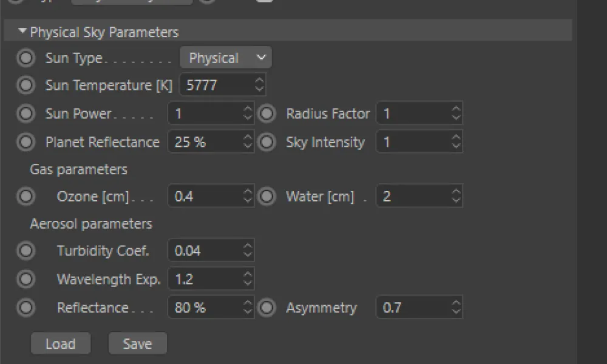Click the animation dot beside Planet Reflectance

[25, 142]
